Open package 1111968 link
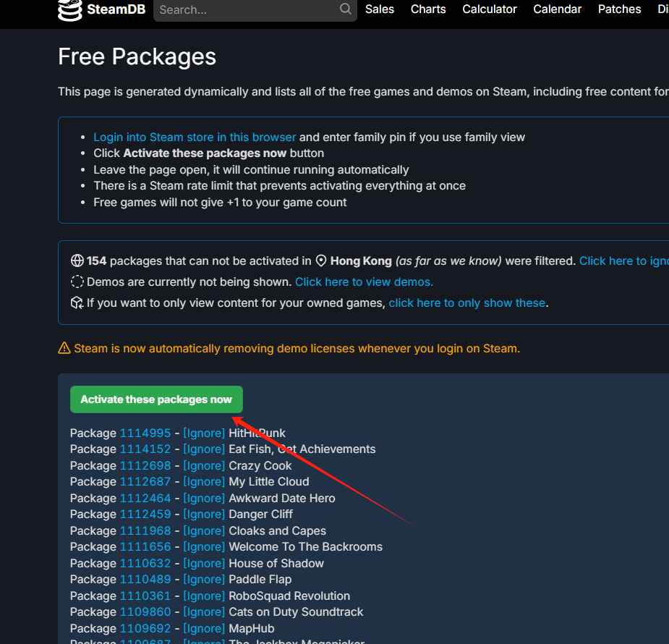Viewport: 669px width, 644px height. [x=145, y=530]
